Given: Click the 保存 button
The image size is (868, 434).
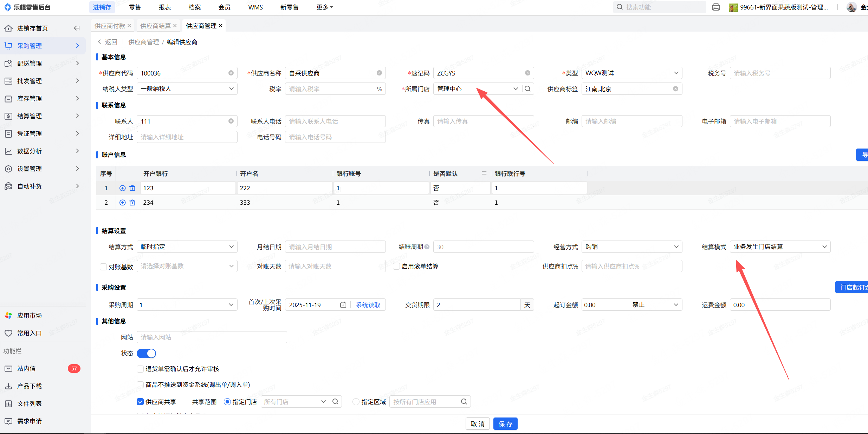Looking at the screenshot, I should (x=505, y=424).
